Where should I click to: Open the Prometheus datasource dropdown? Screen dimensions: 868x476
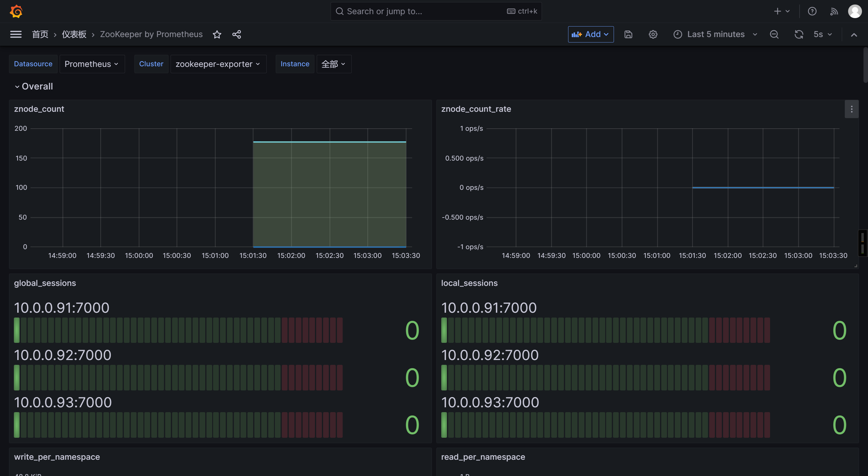pos(92,64)
